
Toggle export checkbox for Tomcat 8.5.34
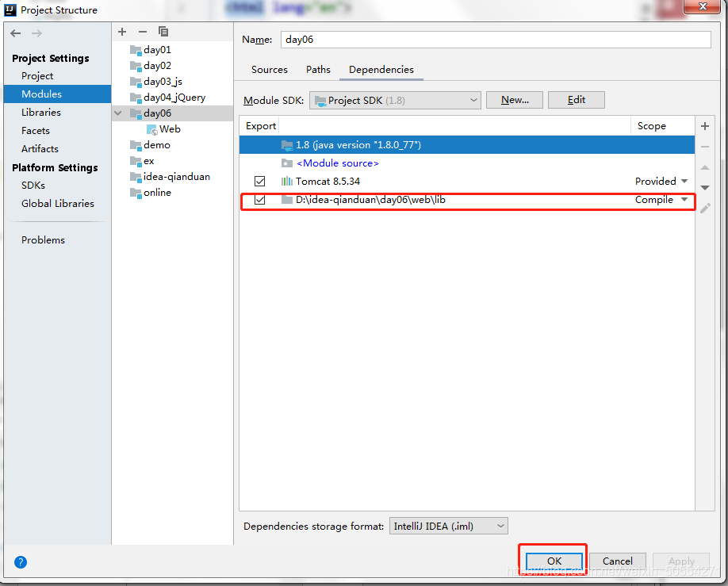pos(259,182)
